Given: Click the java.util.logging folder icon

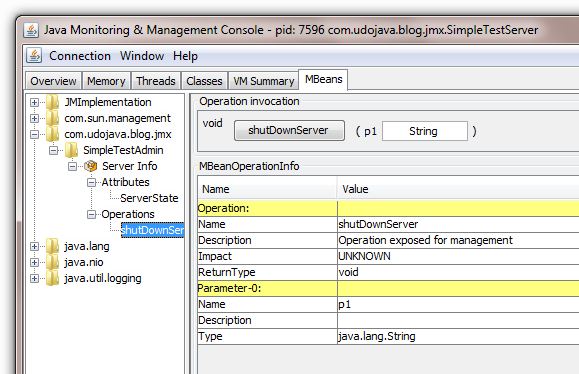Looking at the screenshot, I should [52, 278].
